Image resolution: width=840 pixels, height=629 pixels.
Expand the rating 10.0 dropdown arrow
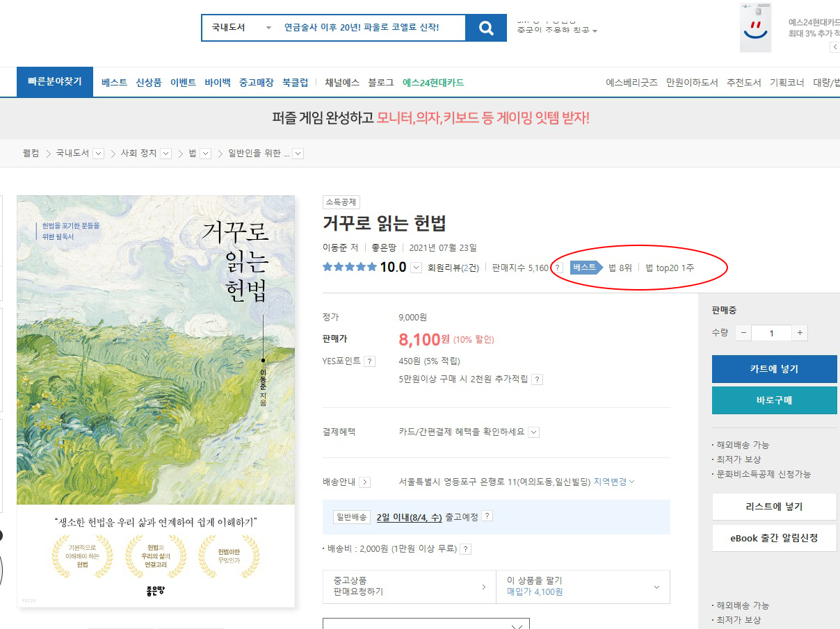417,268
